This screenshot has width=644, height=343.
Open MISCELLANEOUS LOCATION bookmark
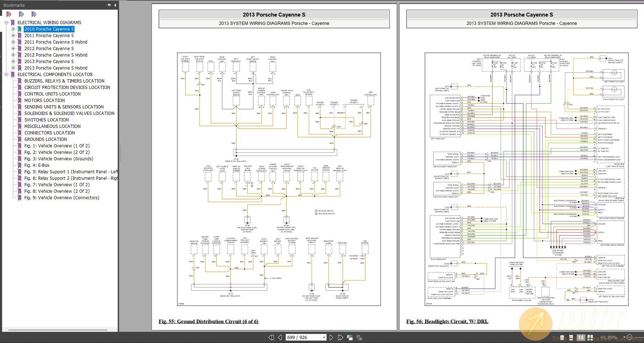click(53, 126)
